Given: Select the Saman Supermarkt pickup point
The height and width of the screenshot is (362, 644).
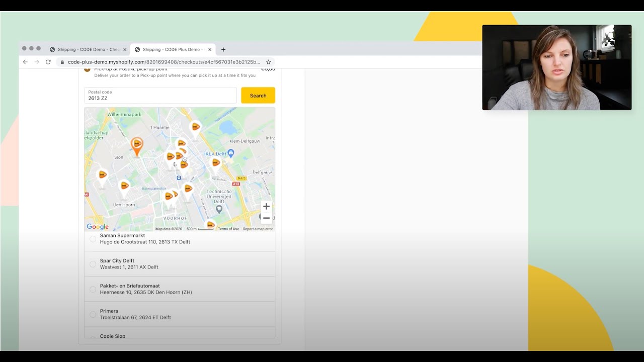Looking at the screenshot, I should click(x=93, y=239).
